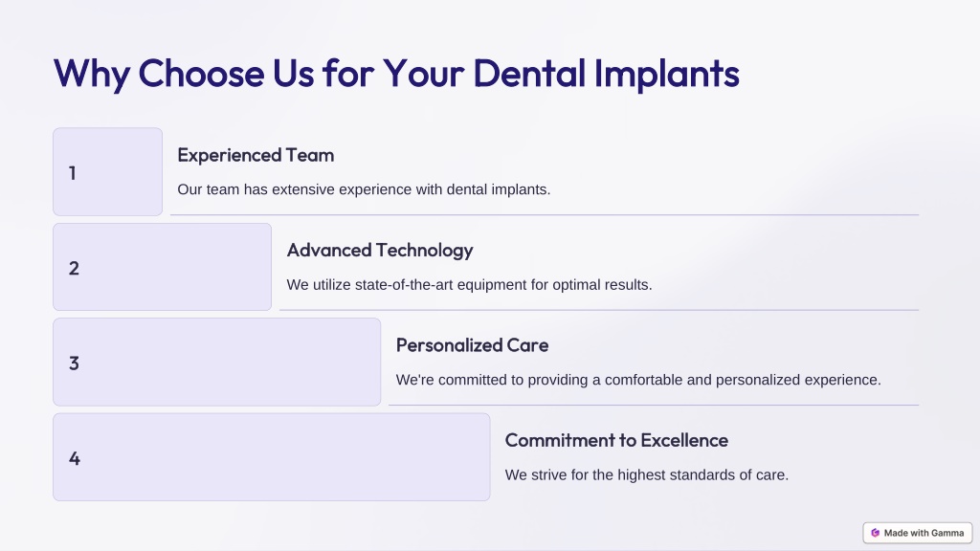980x551 pixels.
Task: Click the Gamma text in bottom badge
Action: click(x=947, y=533)
